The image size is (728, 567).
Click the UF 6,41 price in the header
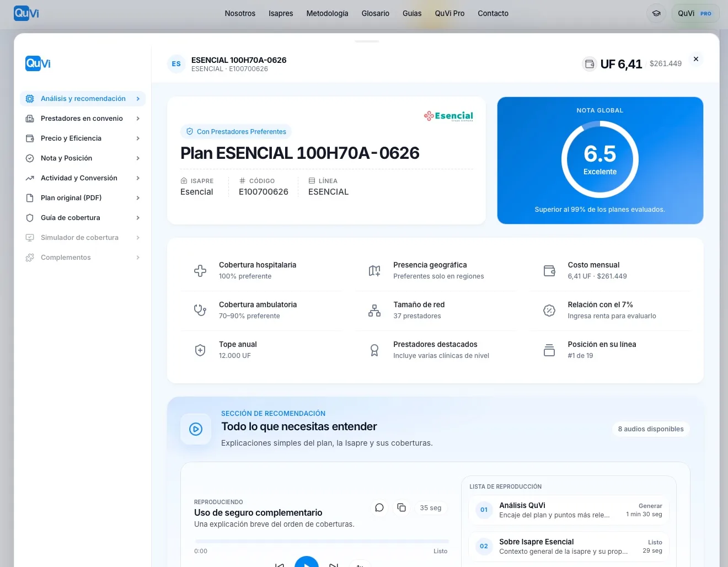621,64
